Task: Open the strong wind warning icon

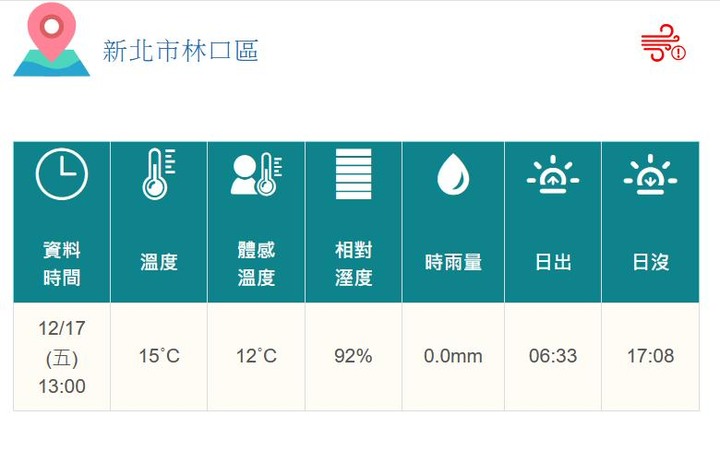Action: (663, 43)
